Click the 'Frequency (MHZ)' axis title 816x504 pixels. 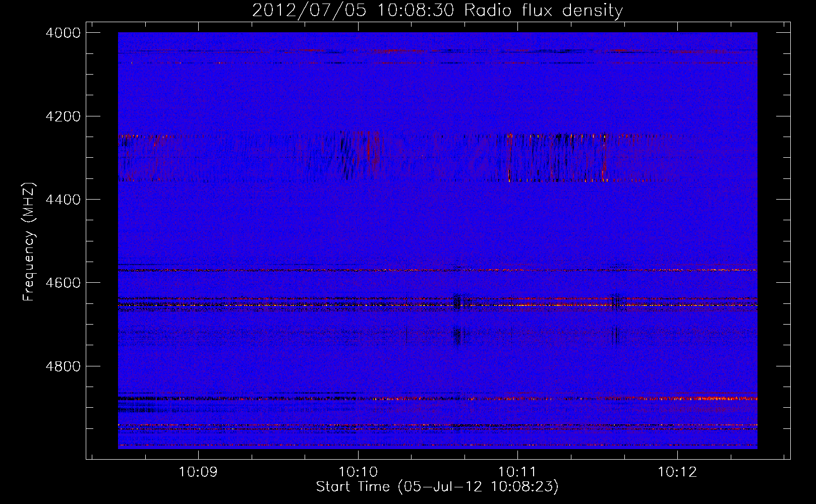coord(29,242)
